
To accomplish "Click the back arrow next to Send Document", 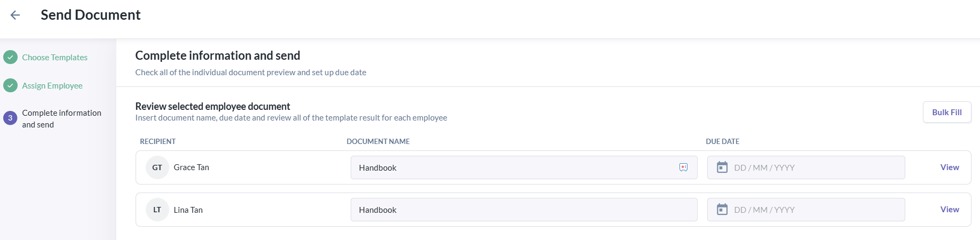I will tap(15, 15).
